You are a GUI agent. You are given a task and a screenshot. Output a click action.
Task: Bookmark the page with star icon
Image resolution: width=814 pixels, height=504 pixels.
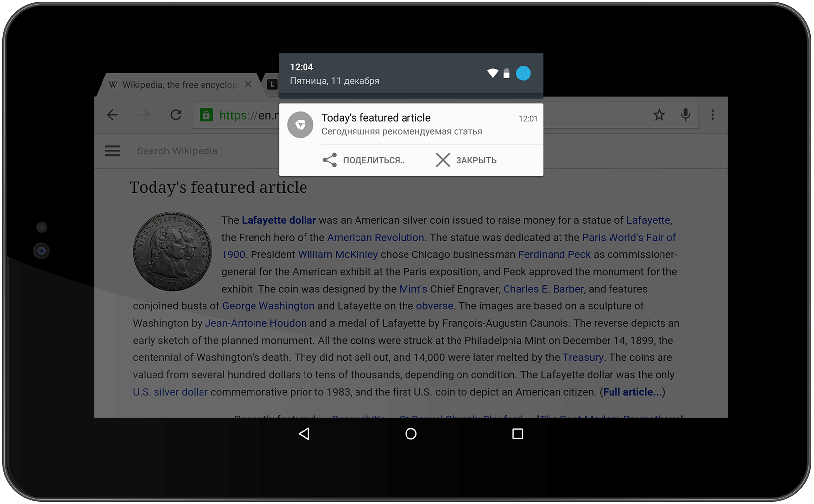click(x=659, y=115)
